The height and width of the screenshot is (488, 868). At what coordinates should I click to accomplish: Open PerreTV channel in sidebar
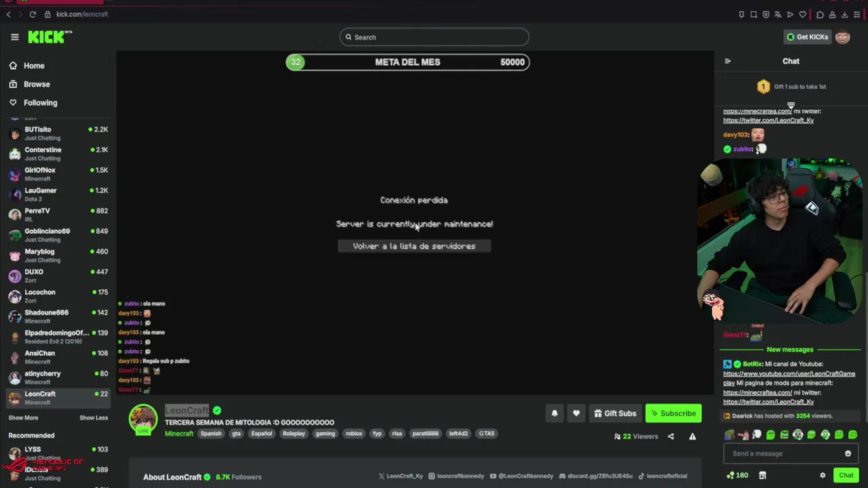(x=58, y=214)
